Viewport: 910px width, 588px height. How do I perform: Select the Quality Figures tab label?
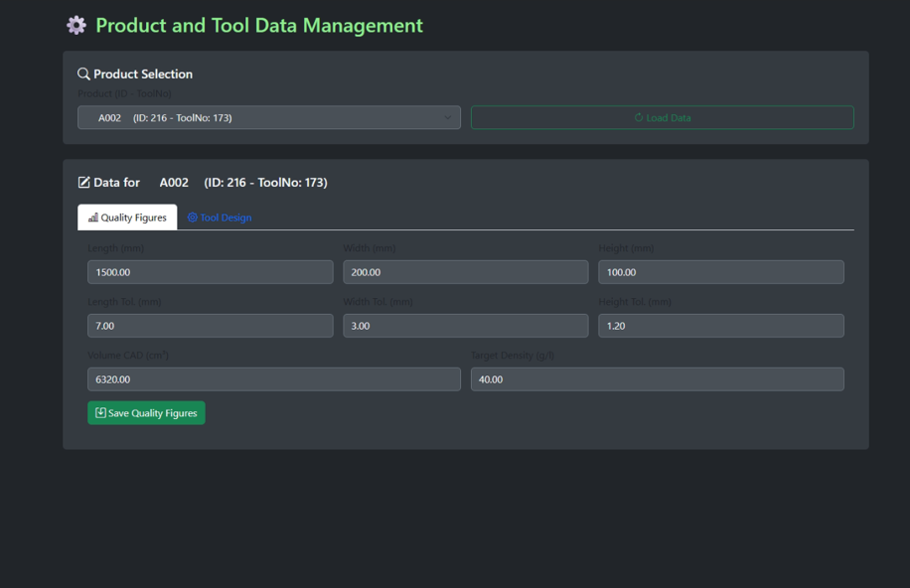click(x=133, y=218)
